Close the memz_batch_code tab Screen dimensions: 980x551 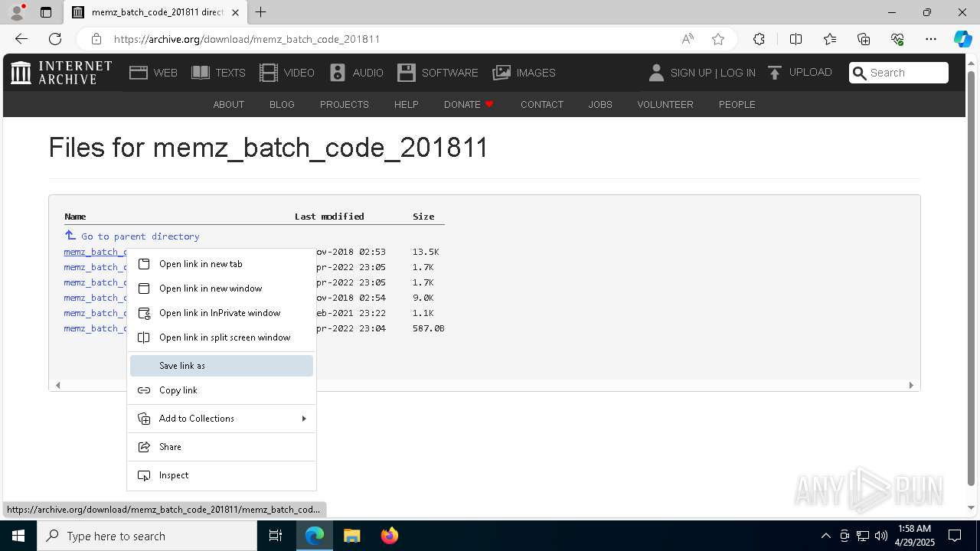(x=236, y=12)
